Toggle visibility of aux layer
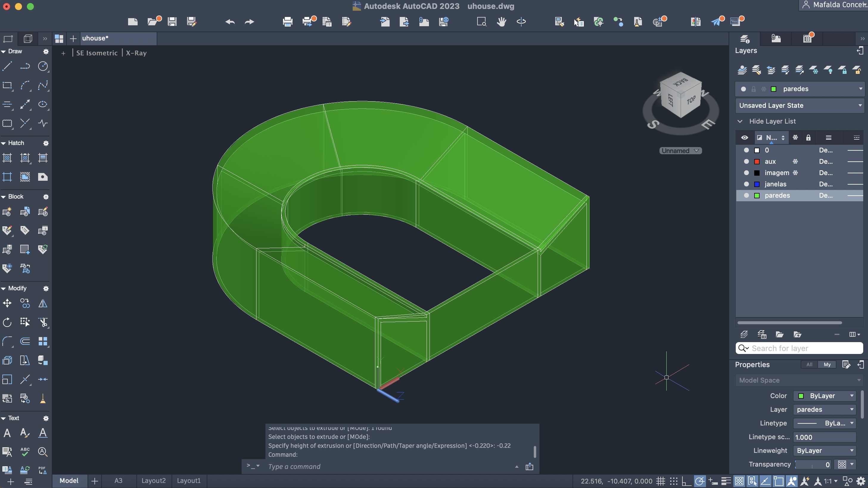Image resolution: width=868 pixels, height=488 pixels. point(746,162)
